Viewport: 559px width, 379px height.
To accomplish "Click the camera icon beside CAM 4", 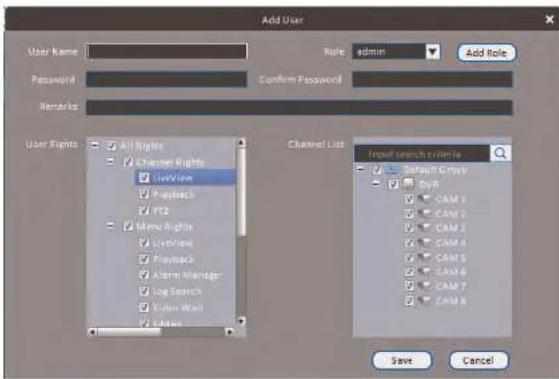I will tap(424, 243).
